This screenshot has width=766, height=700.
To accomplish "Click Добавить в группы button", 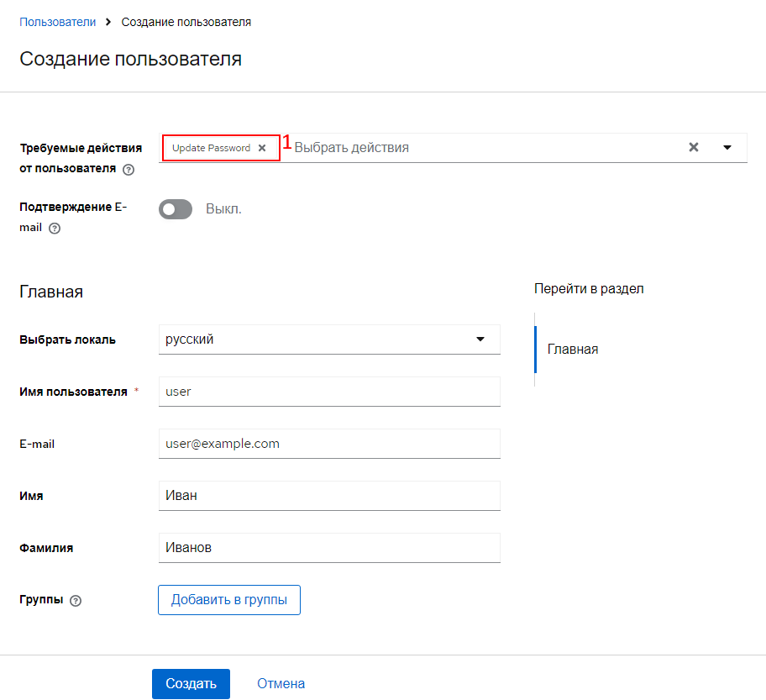I will tap(229, 600).
